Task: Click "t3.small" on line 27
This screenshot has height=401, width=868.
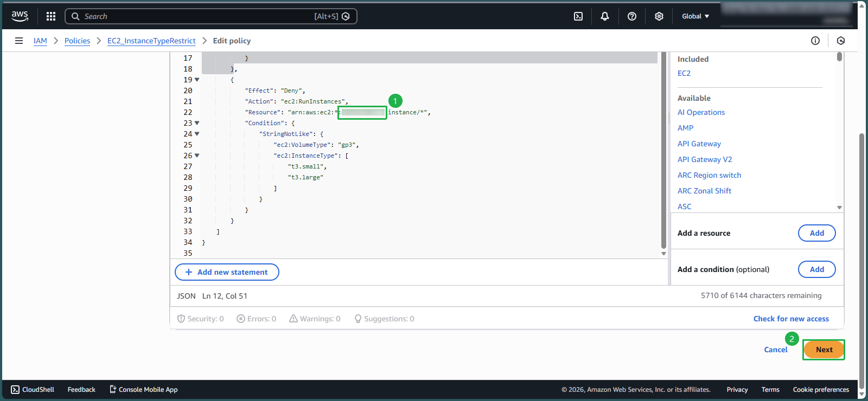Action: click(305, 166)
